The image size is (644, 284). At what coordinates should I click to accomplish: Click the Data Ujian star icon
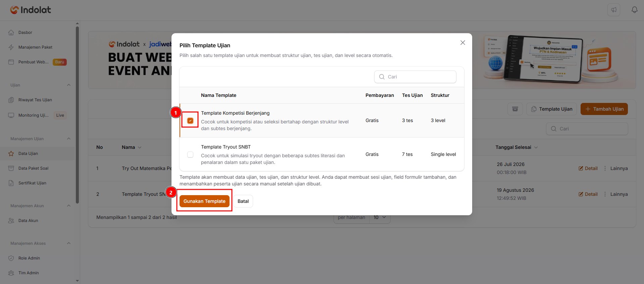click(11, 154)
